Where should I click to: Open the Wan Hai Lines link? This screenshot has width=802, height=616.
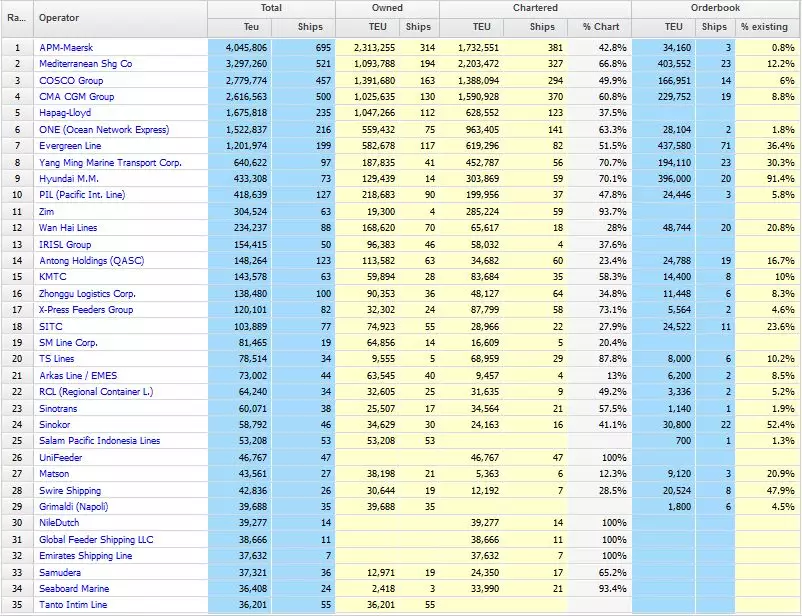point(69,229)
